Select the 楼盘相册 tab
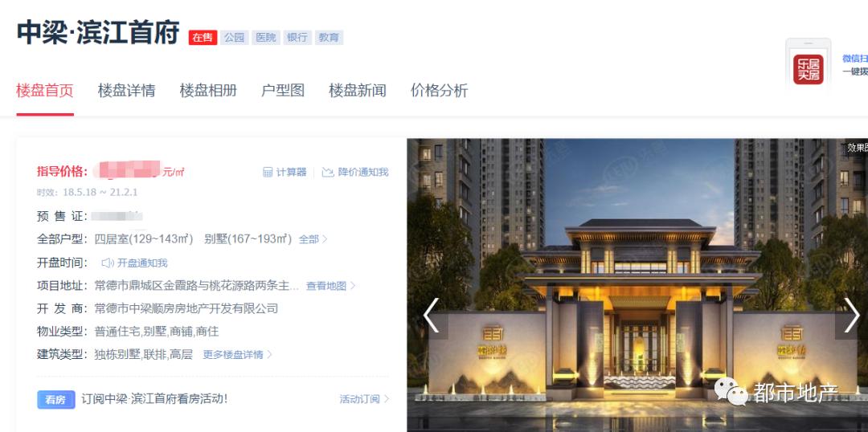 click(208, 90)
